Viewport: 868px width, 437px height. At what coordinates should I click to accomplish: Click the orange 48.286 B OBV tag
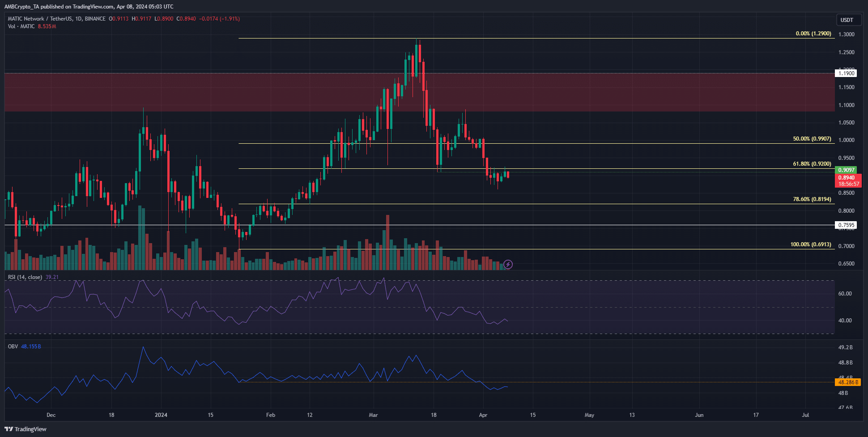(848, 382)
